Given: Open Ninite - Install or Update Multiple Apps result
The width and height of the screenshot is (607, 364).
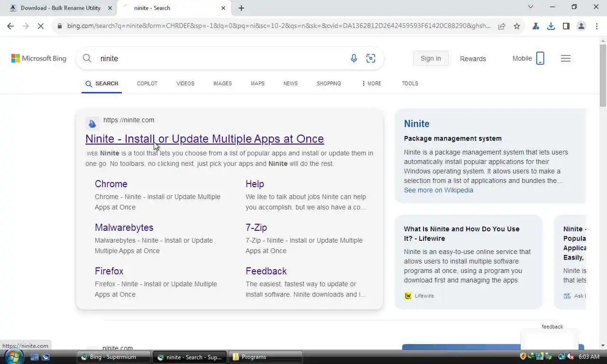Looking at the screenshot, I should click(x=204, y=139).
